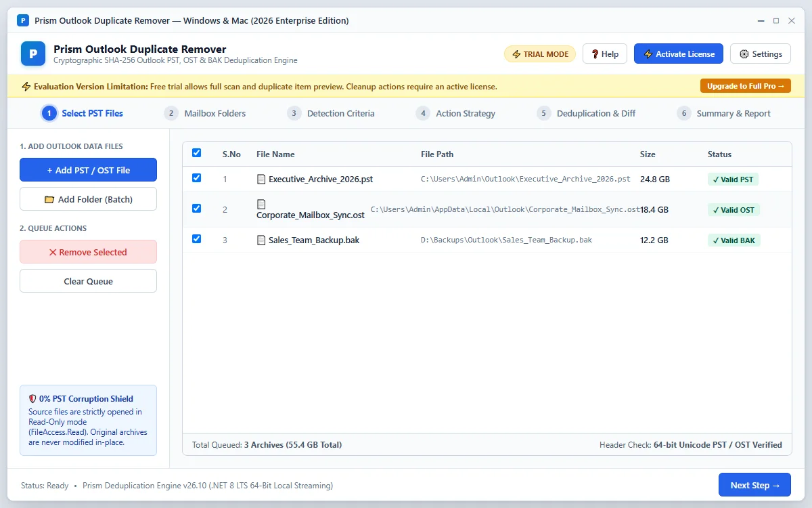Click the D:\Backups\Outlook path cell
812x508 pixels.
click(506, 240)
